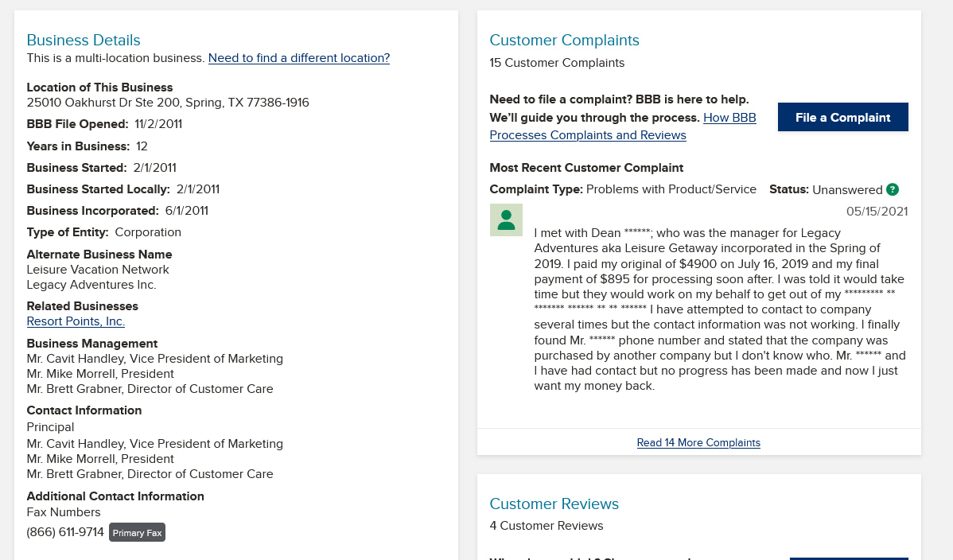This screenshot has height=560, width=953.
Task: Click Contact Information's Mr. Brett Grabner entry
Action: (150, 473)
